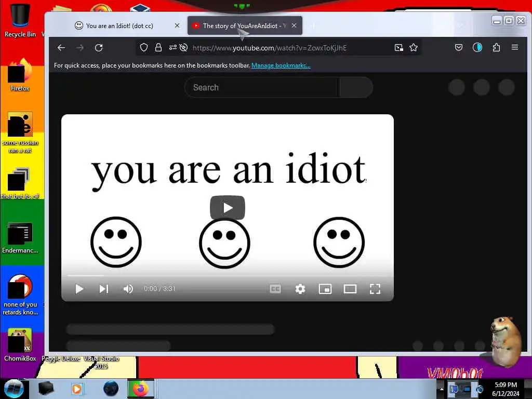Open video settings gear
This screenshot has width=532, height=399.
point(300,289)
